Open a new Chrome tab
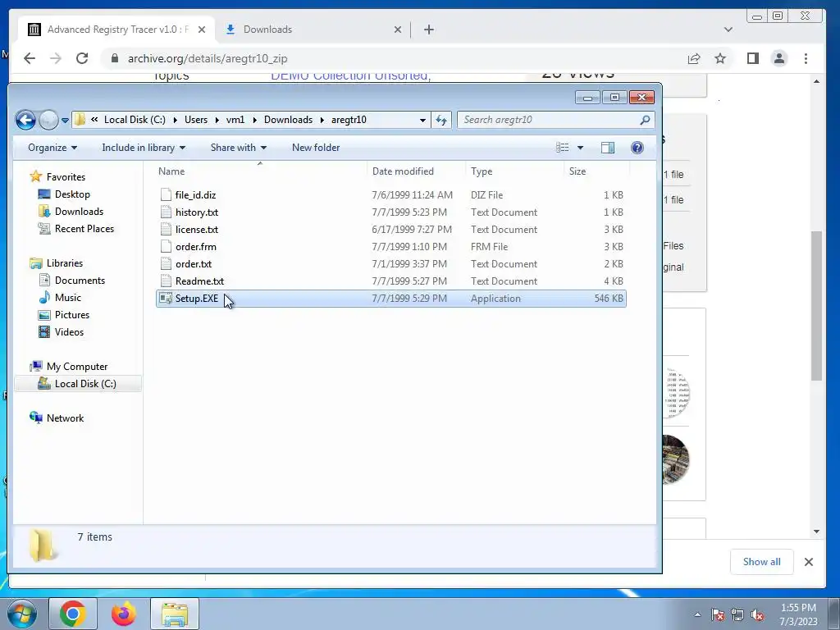This screenshot has height=630, width=840. click(x=428, y=30)
